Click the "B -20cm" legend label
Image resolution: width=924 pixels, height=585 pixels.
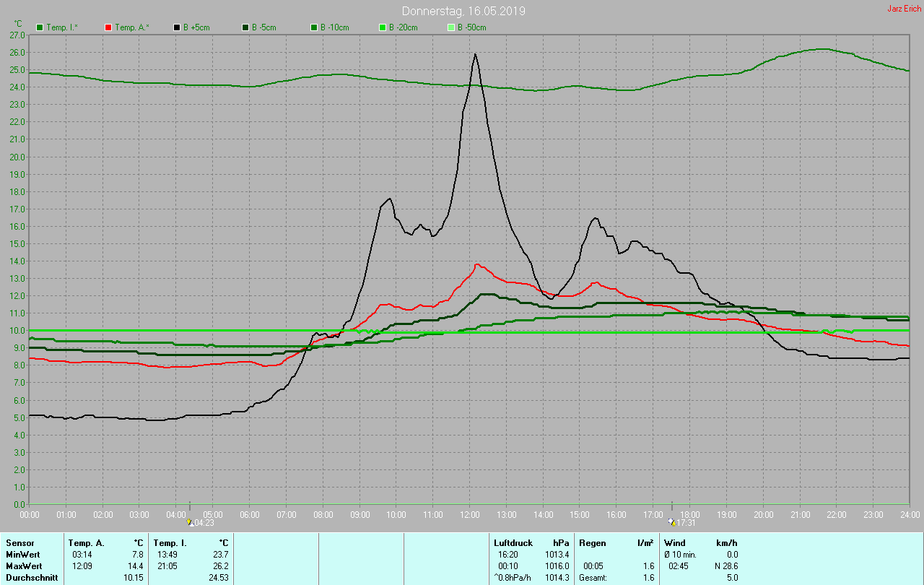tap(404, 27)
